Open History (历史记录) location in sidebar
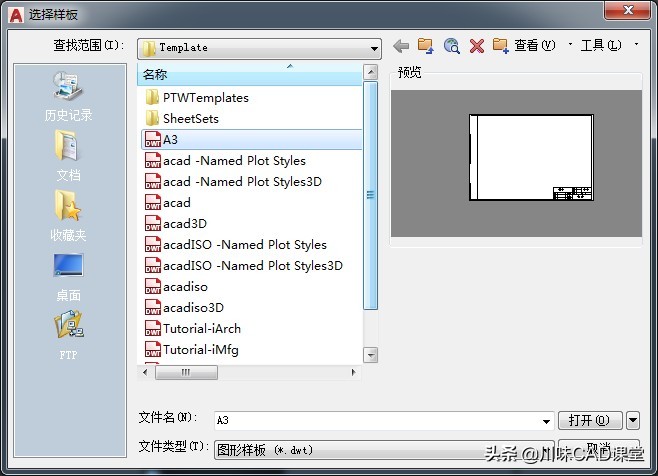Viewport: 658px width, 476px height. tap(68, 97)
